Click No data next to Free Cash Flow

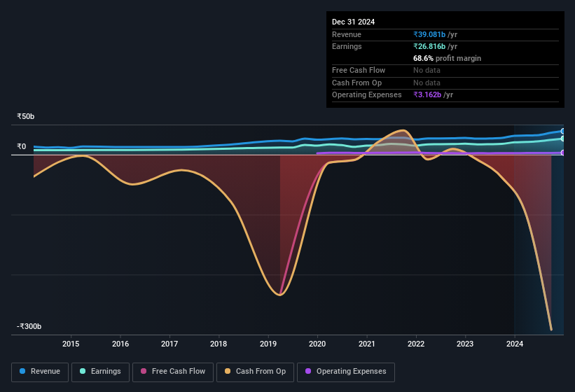pos(427,70)
